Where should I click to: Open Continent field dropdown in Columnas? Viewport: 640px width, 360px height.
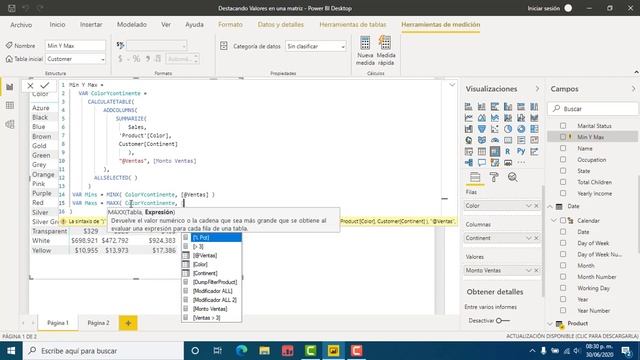tap(529, 238)
